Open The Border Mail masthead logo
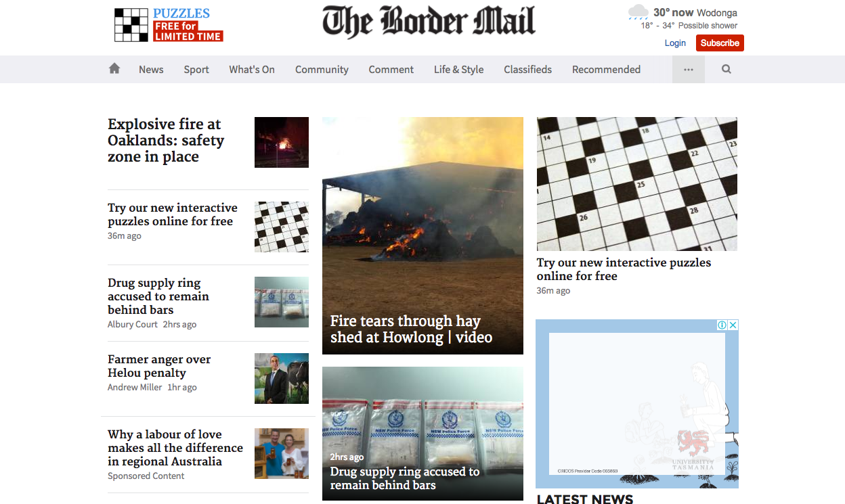 (x=429, y=21)
